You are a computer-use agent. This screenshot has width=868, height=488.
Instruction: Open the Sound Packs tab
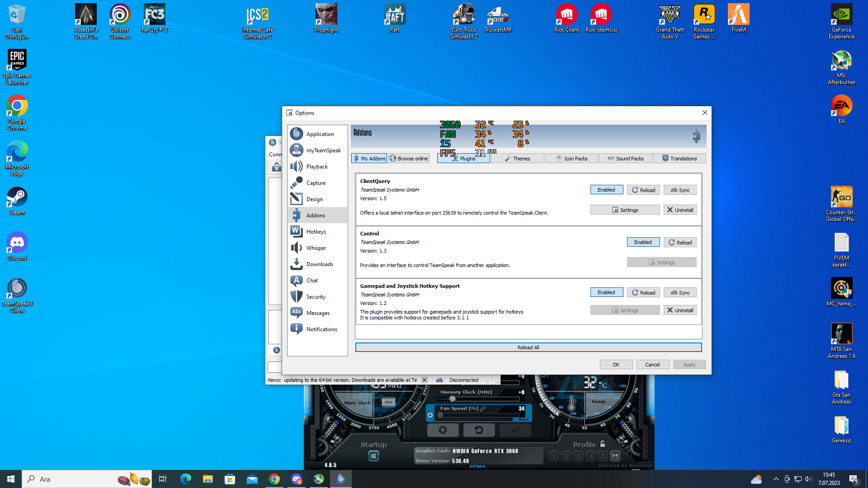coord(625,159)
